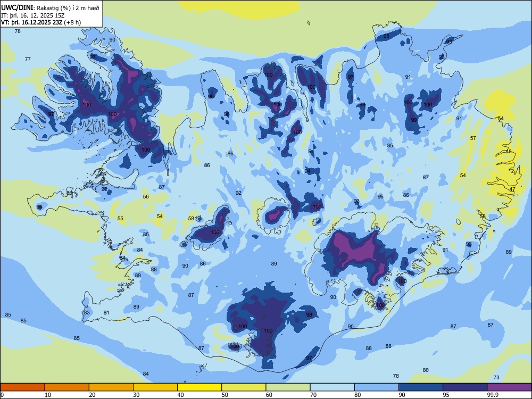
Task: Click the legend tick label 50
Action: pos(225,395)
